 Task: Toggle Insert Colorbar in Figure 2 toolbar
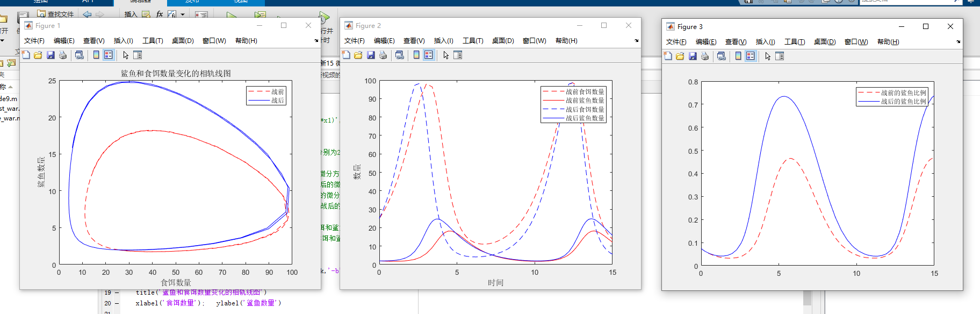pos(416,55)
